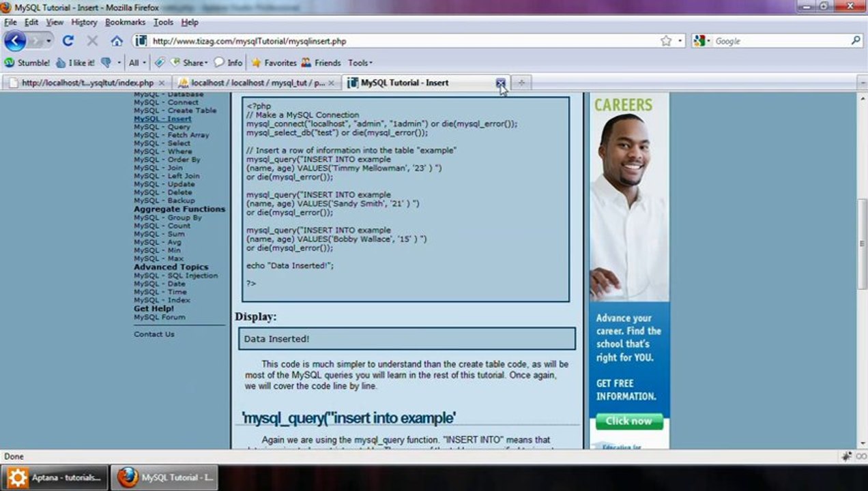Open the Help menu
868x491 pixels.
190,22
